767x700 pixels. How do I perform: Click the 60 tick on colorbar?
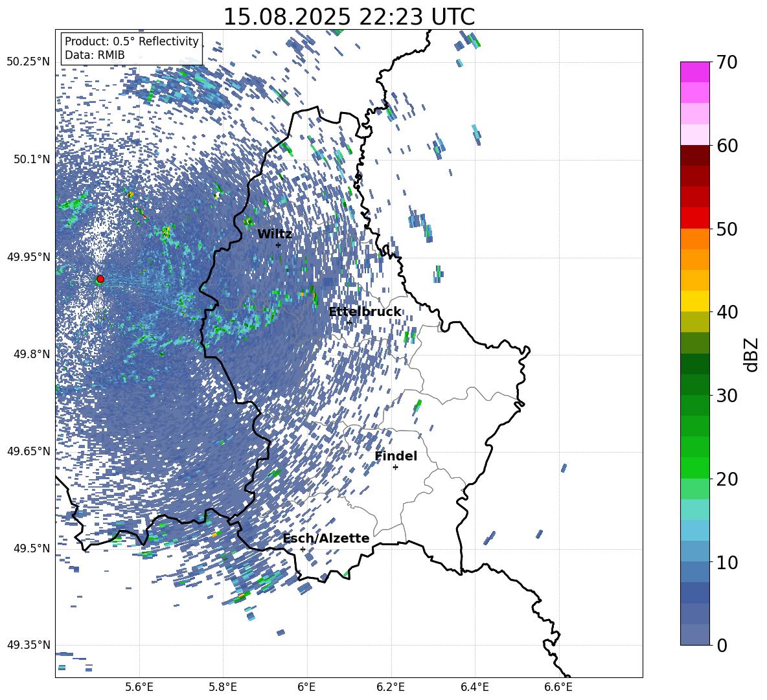click(727, 146)
